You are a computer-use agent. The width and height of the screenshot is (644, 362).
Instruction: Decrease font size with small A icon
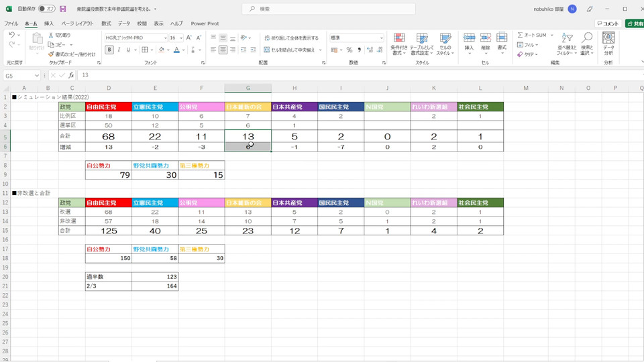(x=199, y=38)
